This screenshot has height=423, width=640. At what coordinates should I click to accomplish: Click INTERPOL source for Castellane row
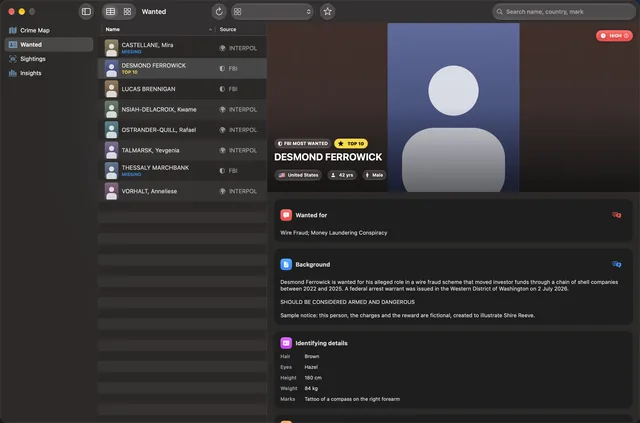[238, 48]
